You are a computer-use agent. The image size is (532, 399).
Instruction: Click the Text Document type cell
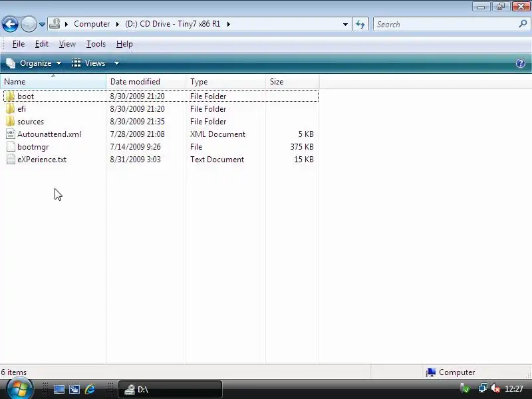click(x=217, y=159)
